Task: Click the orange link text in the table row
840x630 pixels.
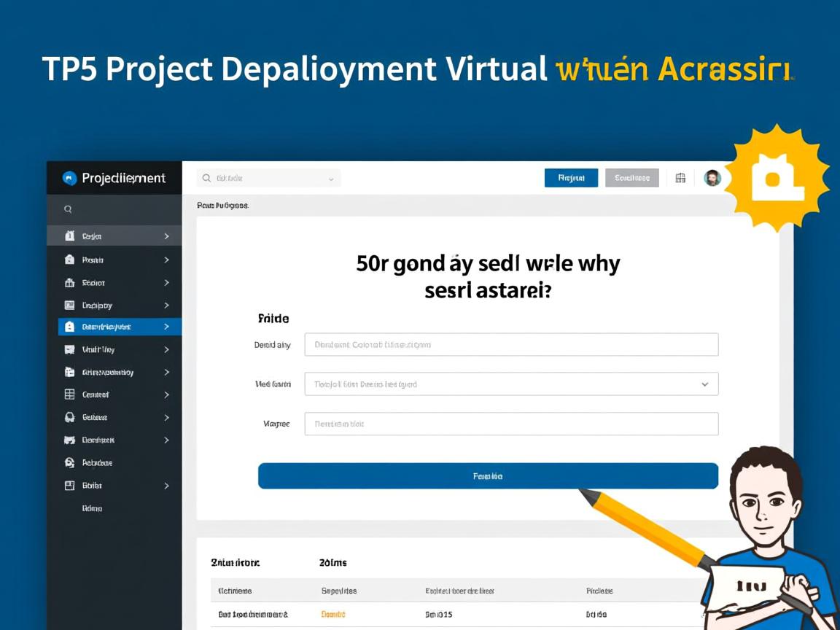Action: coord(333,614)
